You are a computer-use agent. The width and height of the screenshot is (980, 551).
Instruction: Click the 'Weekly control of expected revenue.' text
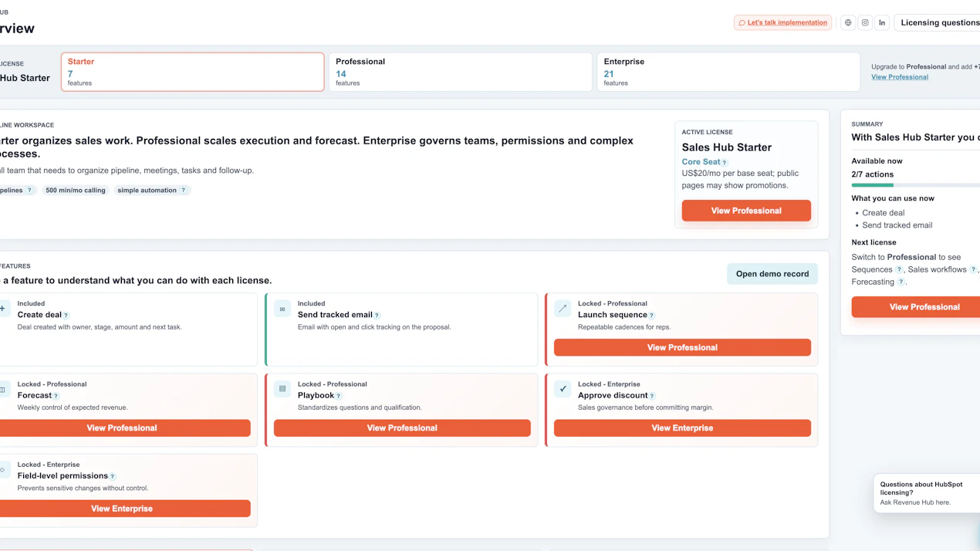73,407
